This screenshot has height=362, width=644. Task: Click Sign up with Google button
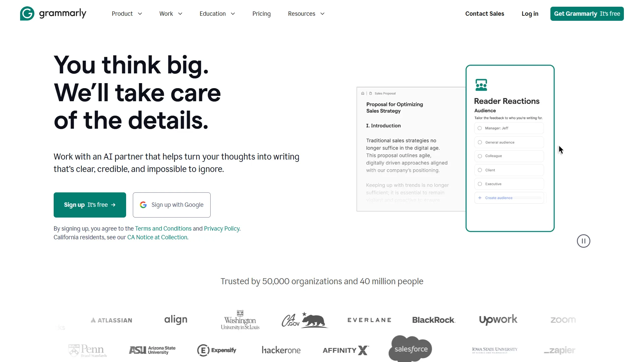[172, 205]
